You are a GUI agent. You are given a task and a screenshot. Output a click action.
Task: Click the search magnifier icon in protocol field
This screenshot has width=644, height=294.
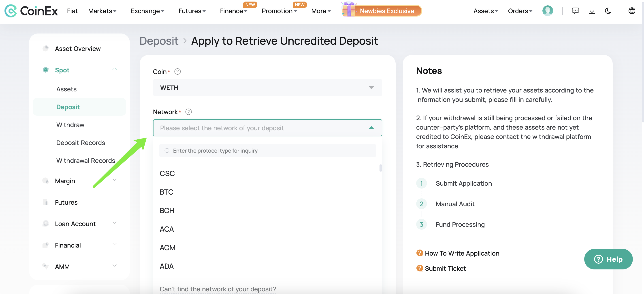167,151
